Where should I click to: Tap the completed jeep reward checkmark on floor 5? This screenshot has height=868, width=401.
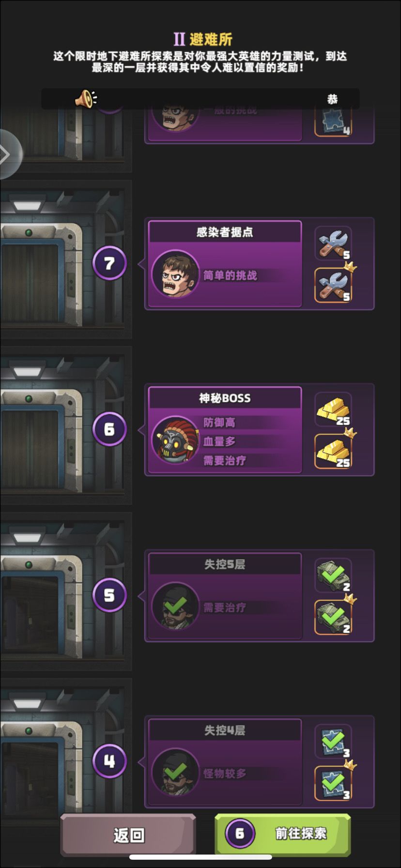tap(333, 575)
